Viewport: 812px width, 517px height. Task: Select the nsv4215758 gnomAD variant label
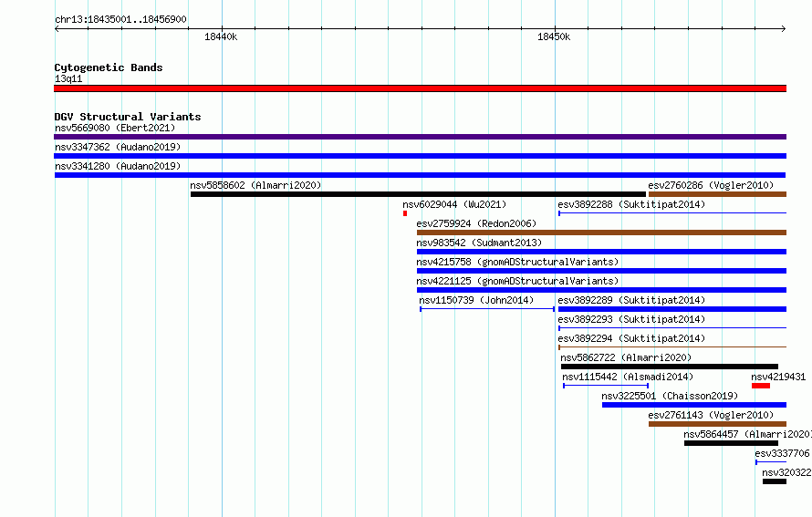pyautogui.click(x=517, y=262)
